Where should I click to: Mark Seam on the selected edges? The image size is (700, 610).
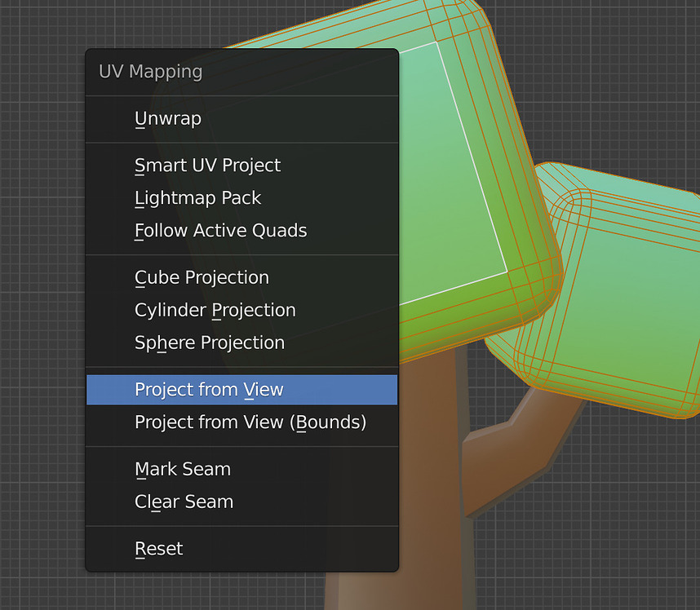pos(183,469)
